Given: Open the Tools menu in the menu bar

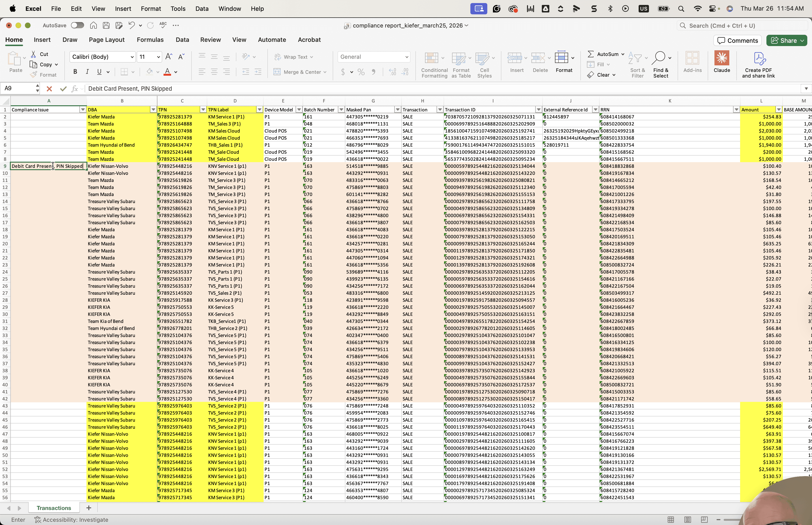Looking at the screenshot, I should (x=178, y=8).
